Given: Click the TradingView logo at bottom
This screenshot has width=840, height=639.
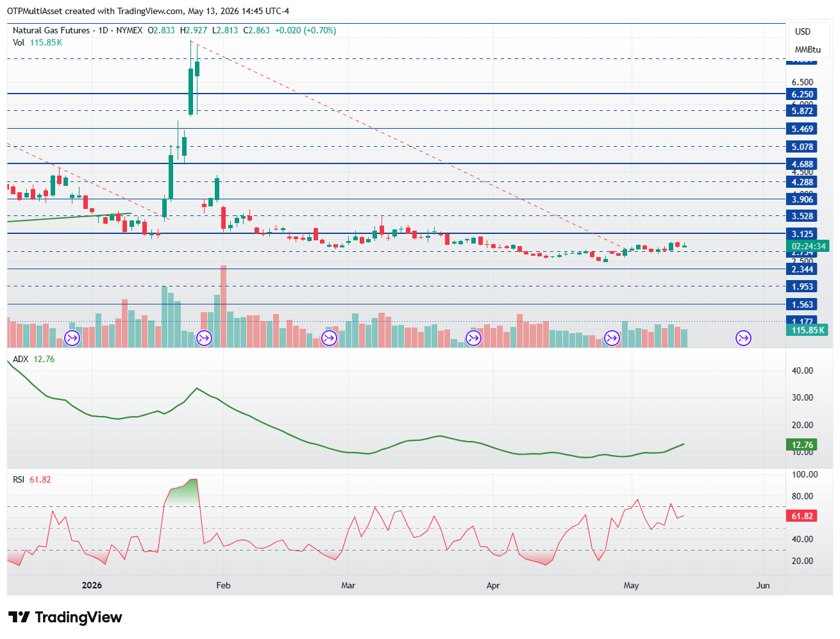Looking at the screenshot, I should click(65, 617).
